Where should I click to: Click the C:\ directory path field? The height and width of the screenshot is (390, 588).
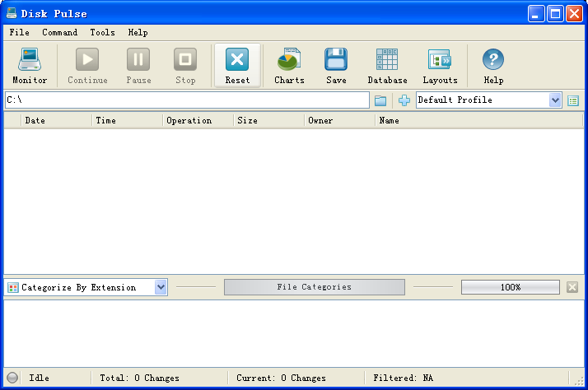pyautogui.click(x=187, y=100)
